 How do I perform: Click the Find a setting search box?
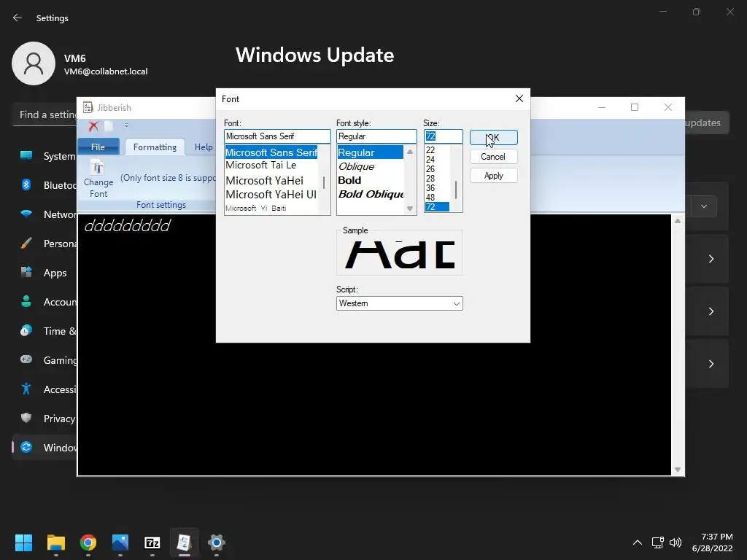[45, 114]
